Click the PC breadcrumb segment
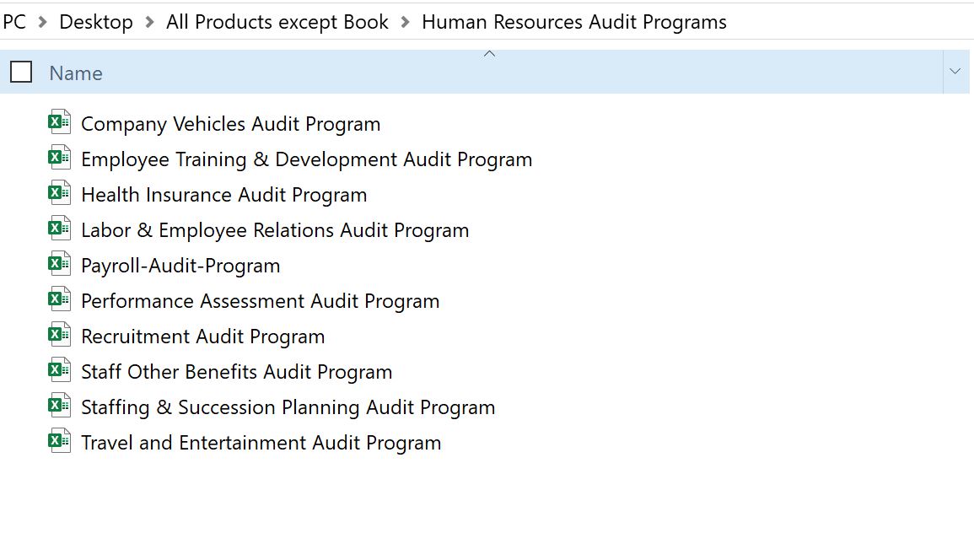974x560 pixels. pyautogui.click(x=14, y=22)
